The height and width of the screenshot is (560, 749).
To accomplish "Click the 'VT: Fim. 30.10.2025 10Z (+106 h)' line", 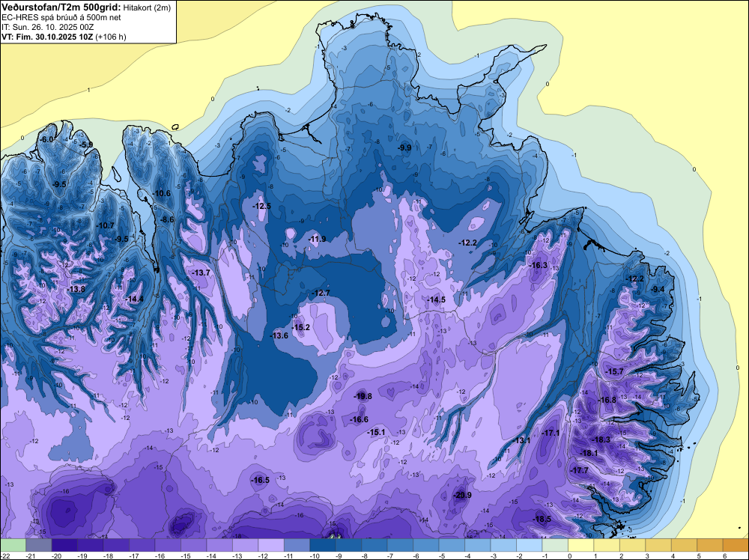I will (64, 37).
